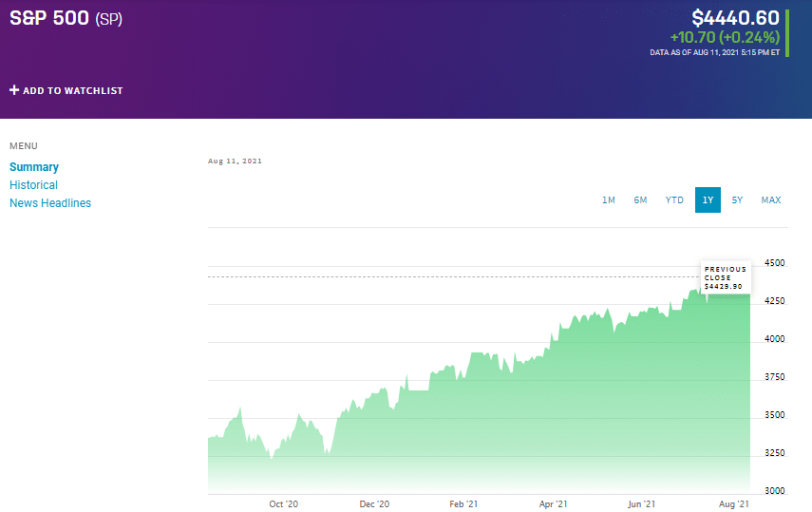Image resolution: width=812 pixels, height=512 pixels.
Task: Switch chart range to 1M
Action: coord(609,200)
